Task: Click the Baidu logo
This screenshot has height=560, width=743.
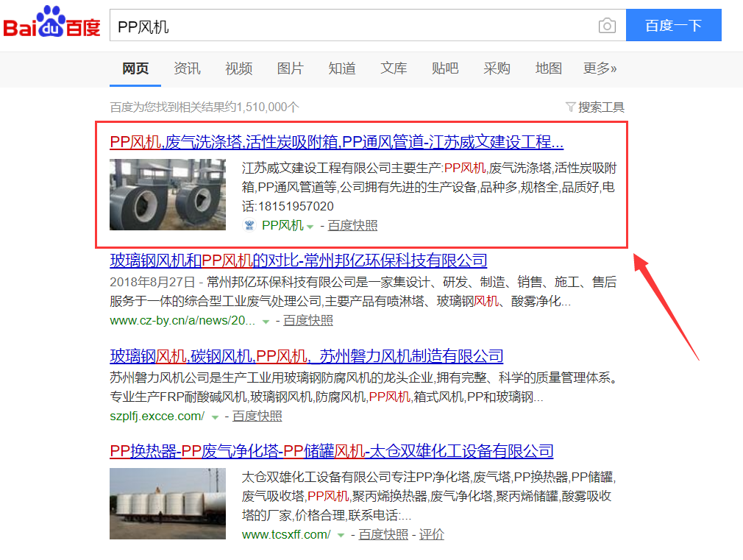Action: point(51,22)
